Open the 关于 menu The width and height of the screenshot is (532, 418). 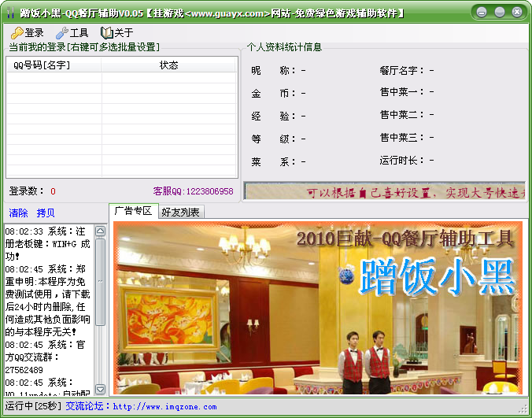point(116,32)
